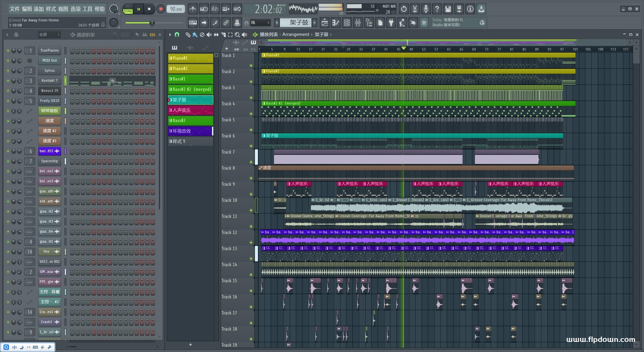Mute Track 1 using its green LED

(251, 66)
